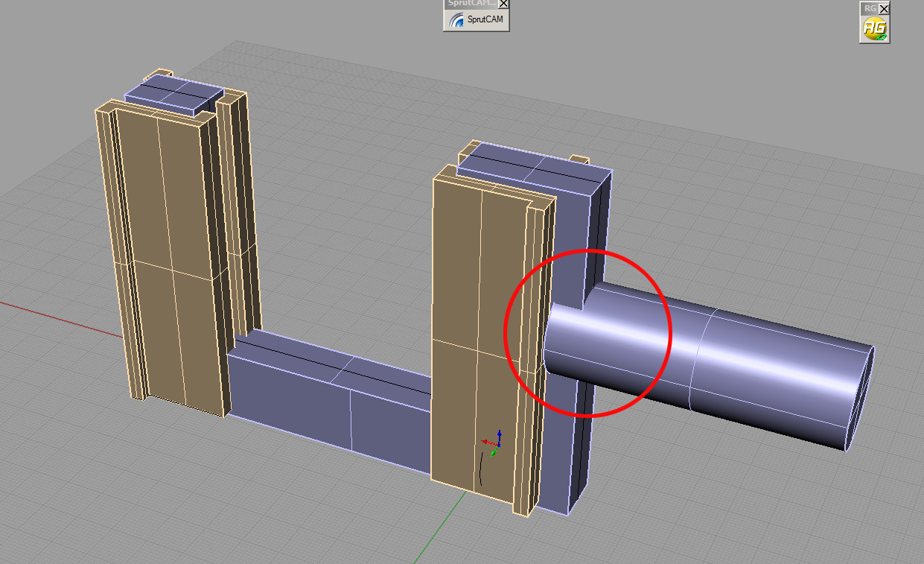Viewport: 924px width, 564px height.
Task: Close the SprutCAM floating toolbar
Action: click(503, 4)
